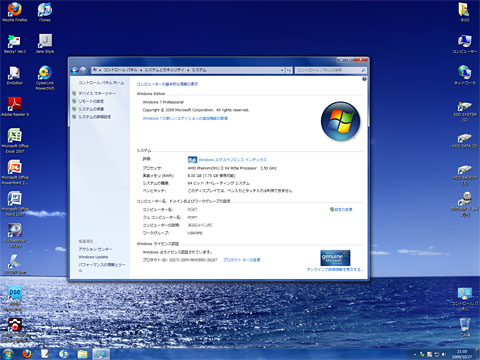The height and width of the screenshot is (360, 480).
Task: Launch Firefox from the taskbar
Action: pyautogui.click(x=27, y=354)
